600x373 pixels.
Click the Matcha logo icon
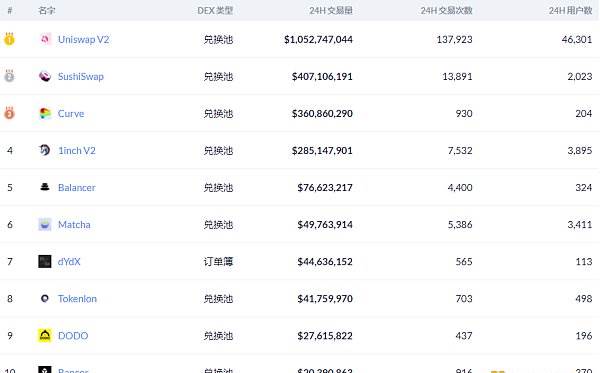pyautogui.click(x=45, y=224)
